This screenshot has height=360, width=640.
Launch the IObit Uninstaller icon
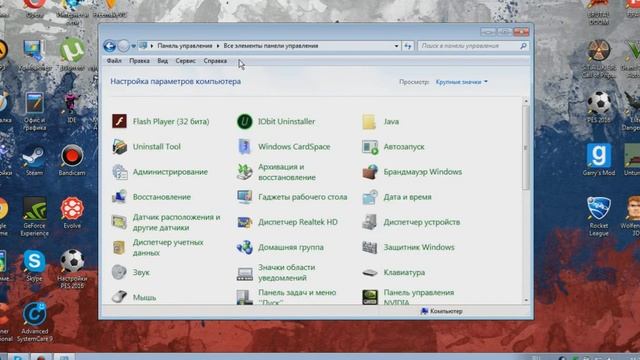click(x=244, y=121)
